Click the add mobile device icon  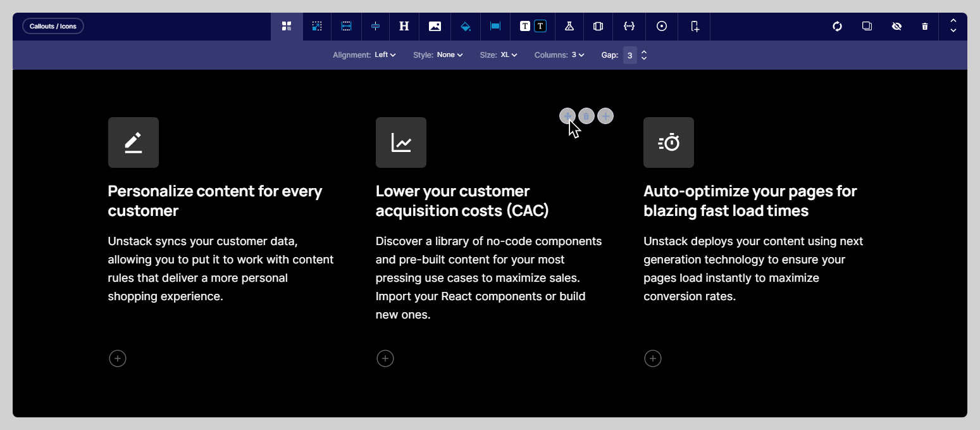[x=694, y=27]
